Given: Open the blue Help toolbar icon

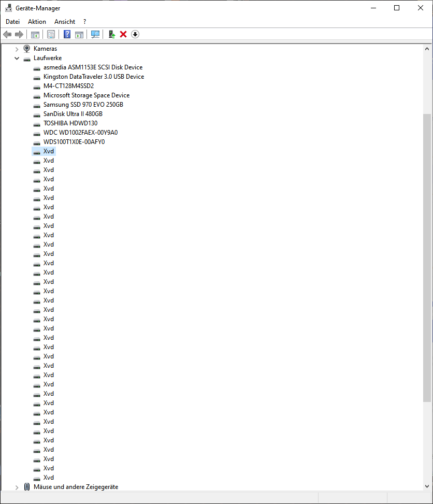Looking at the screenshot, I should (x=67, y=34).
